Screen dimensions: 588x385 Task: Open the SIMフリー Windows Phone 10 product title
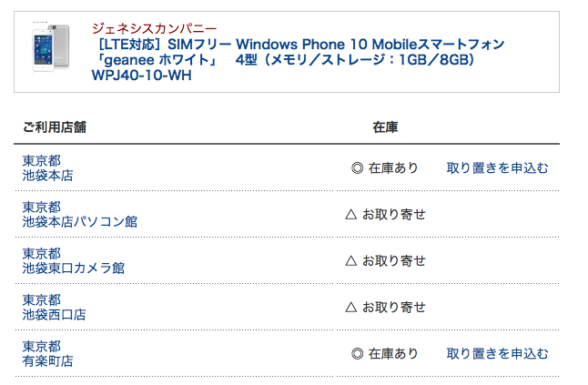coord(298,52)
